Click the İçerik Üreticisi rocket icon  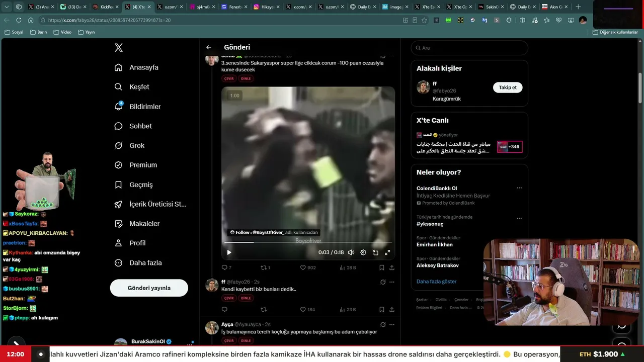[119, 204]
